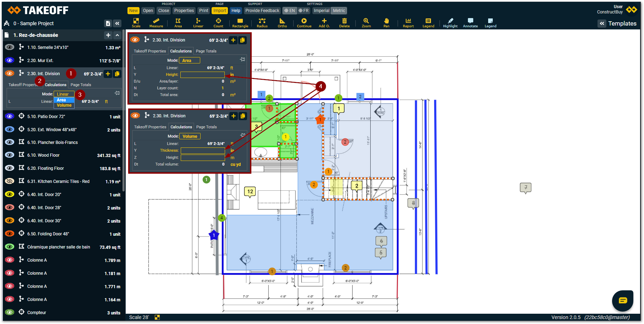Click the Delete trash icon

pos(344,23)
